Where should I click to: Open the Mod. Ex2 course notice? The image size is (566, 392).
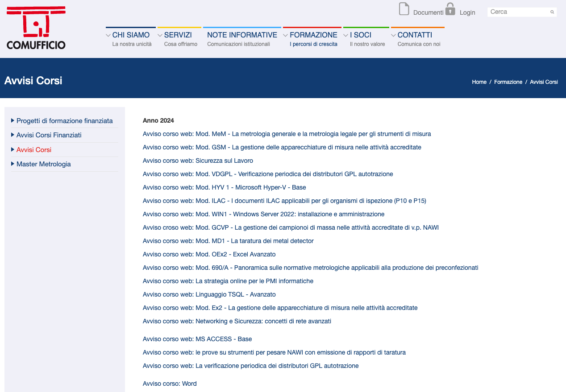[x=280, y=308]
